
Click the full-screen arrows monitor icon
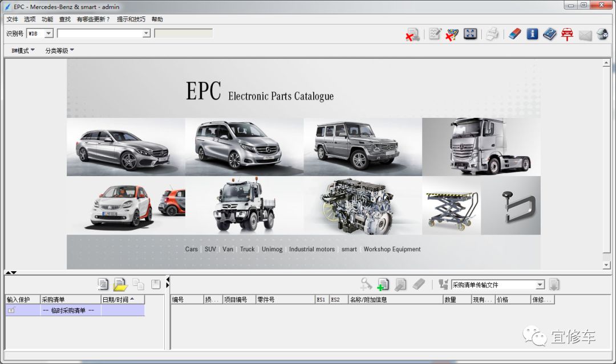[470, 34]
